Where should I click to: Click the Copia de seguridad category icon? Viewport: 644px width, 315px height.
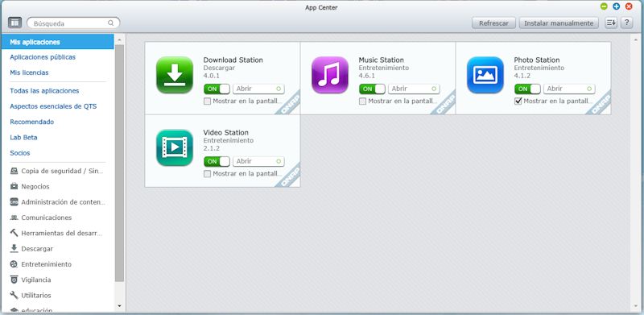[x=14, y=171]
